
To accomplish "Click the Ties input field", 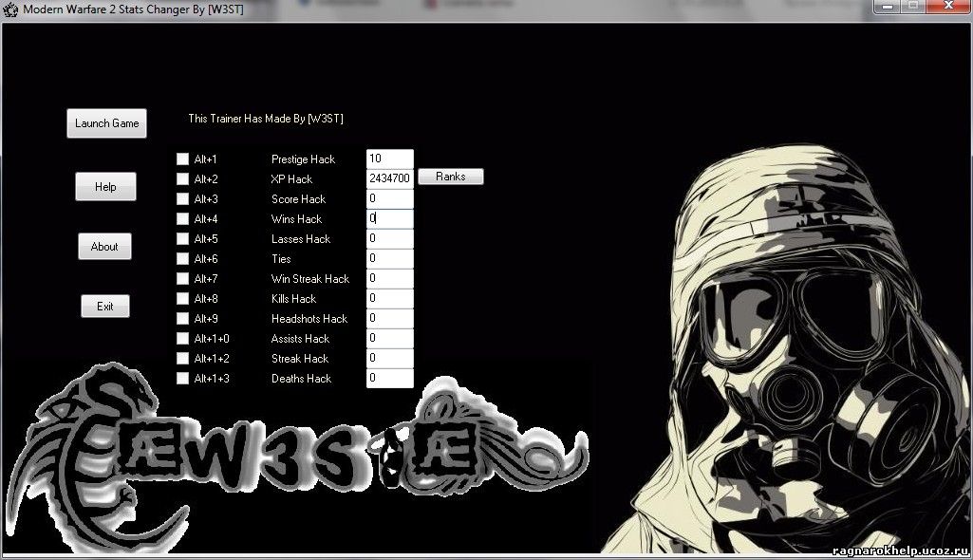I will pos(389,259).
